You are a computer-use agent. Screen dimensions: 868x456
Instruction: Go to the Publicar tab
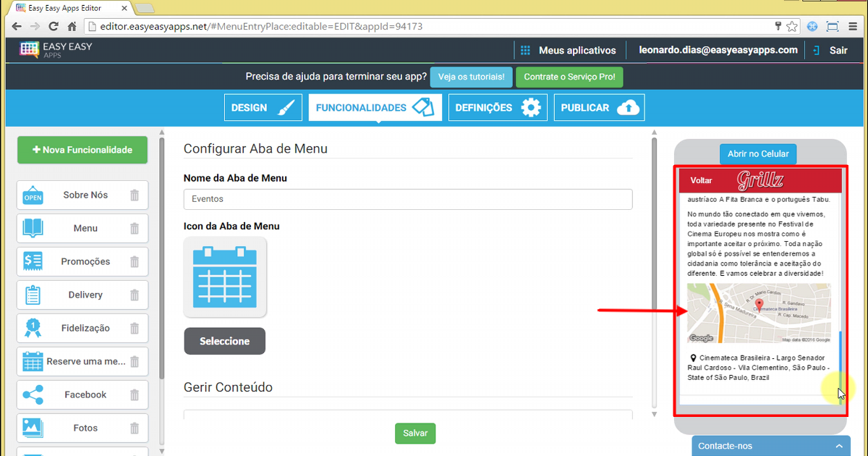tap(599, 108)
